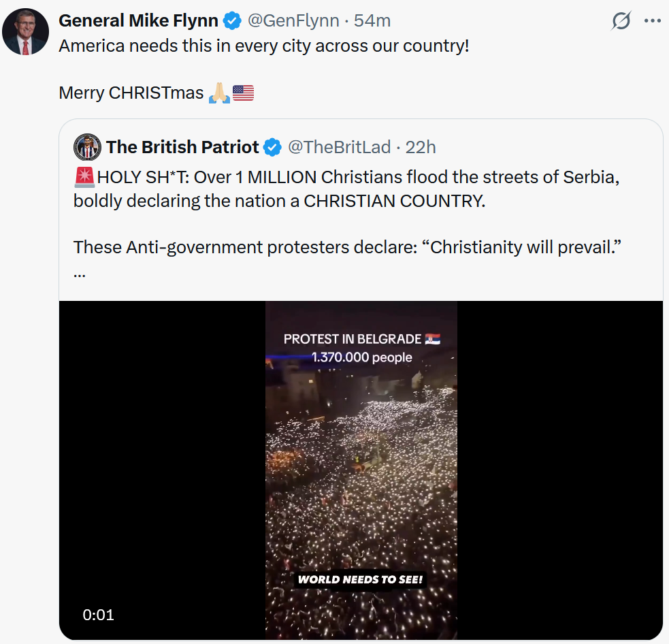Click the "WORLD NEEDS TO SEE!" video caption
669x644 pixels.
point(361,580)
